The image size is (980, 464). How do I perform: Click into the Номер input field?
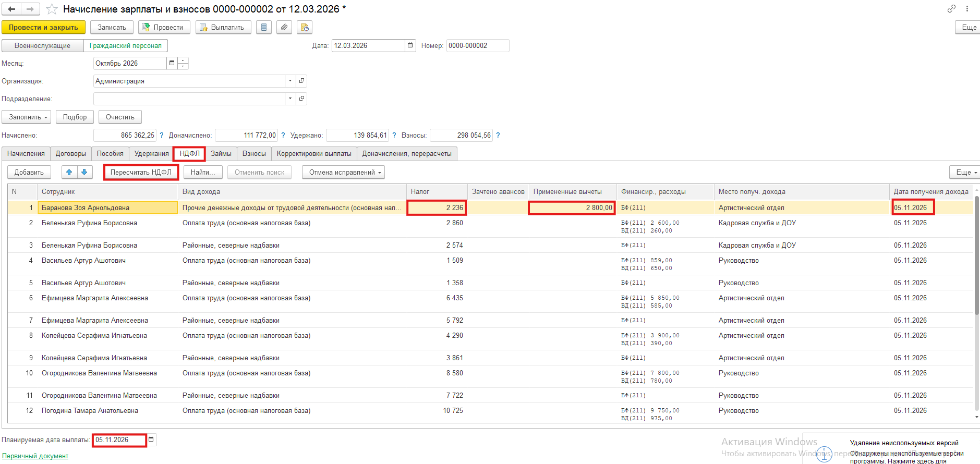478,45
